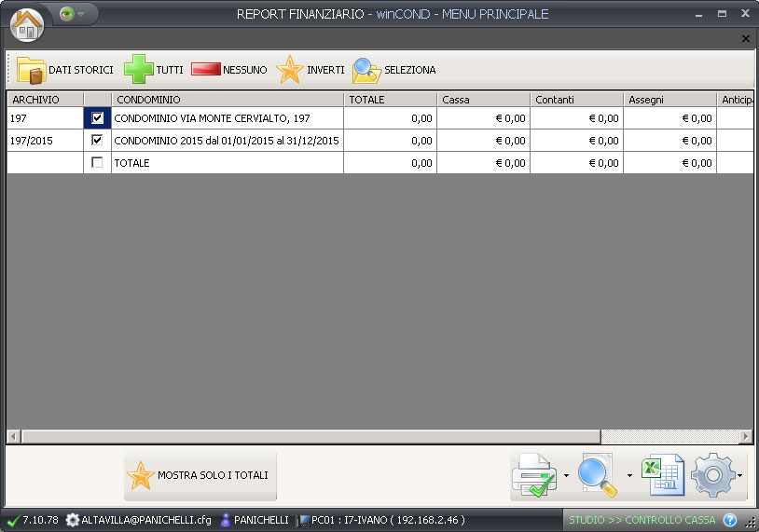Viewport: 759px width, 532px height.
Task: Expand the printer options dropdown arrow
Action: (x=566, y=476)
